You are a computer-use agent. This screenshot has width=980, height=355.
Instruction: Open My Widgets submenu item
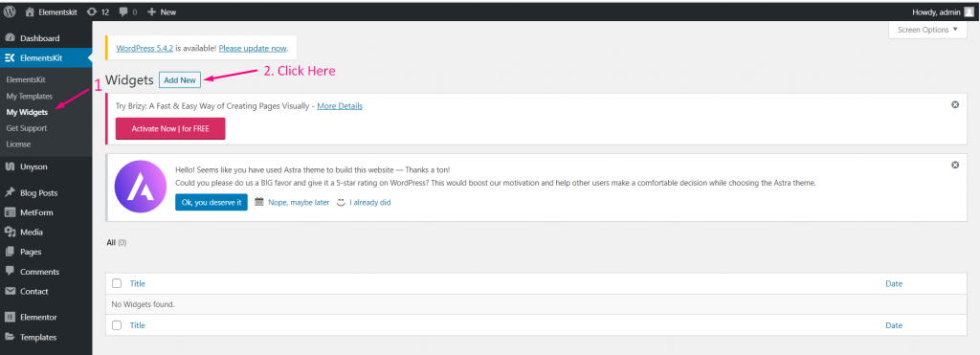click(27, 112)
